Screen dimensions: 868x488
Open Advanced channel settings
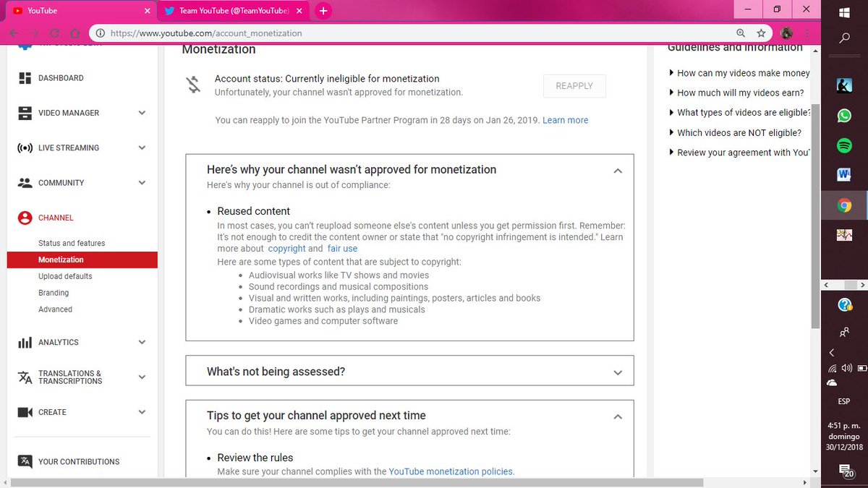click(x=55, y=309)
